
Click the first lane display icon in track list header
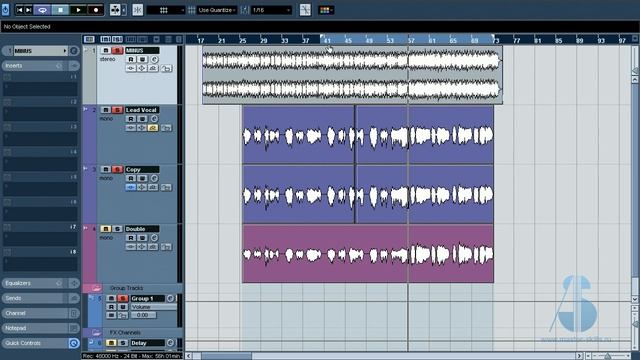pyautogui.click(x=105, y=39)
